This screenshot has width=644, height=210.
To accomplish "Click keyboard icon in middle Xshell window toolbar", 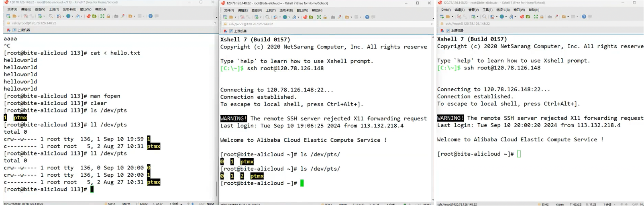I will tap(333, 17).
